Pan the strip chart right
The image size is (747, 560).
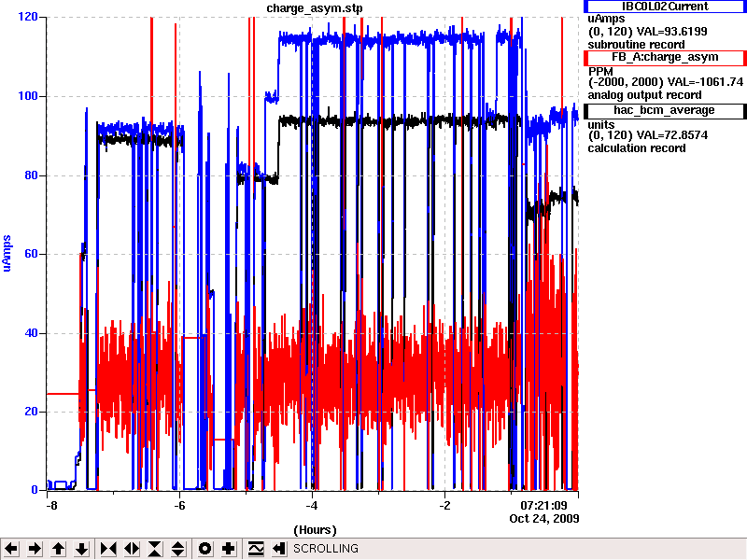click(35, 549)
